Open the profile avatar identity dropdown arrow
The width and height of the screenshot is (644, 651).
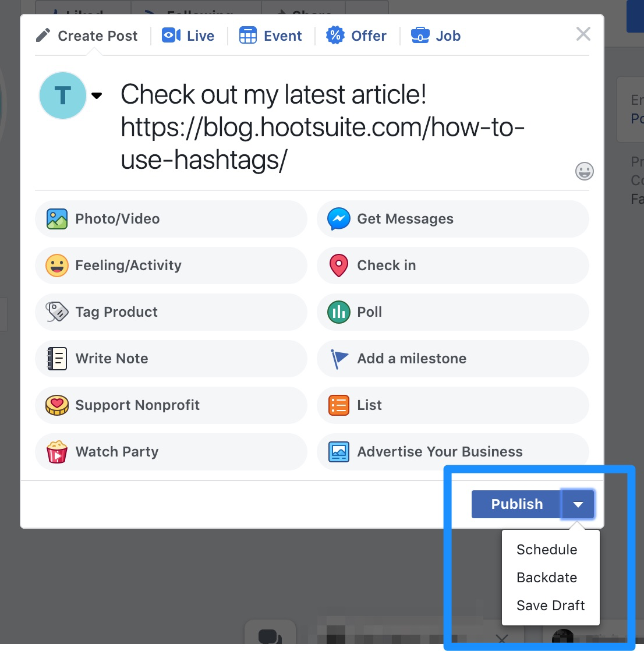(97, 96)
